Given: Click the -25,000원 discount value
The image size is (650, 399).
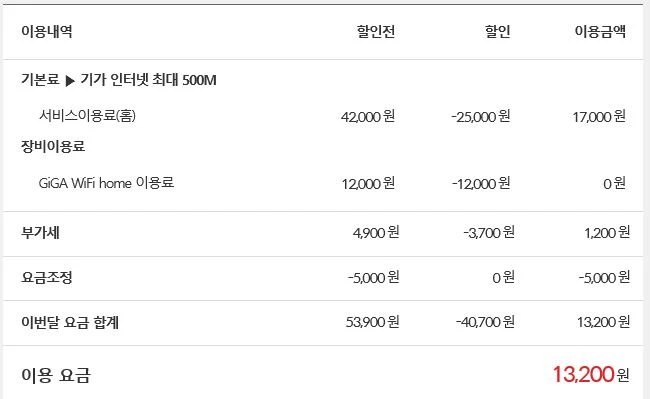Looking at the screenshot, I should [480, 116].
